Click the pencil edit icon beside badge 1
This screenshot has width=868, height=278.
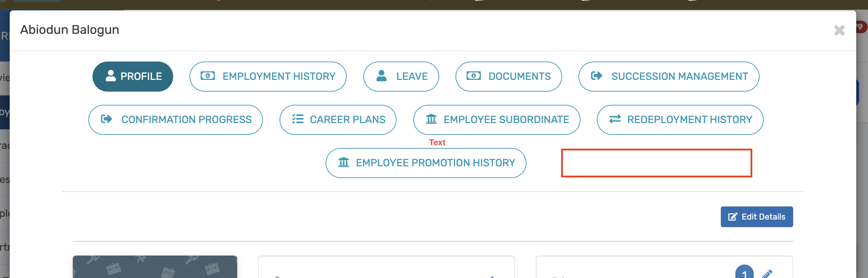tap(767, 274)
